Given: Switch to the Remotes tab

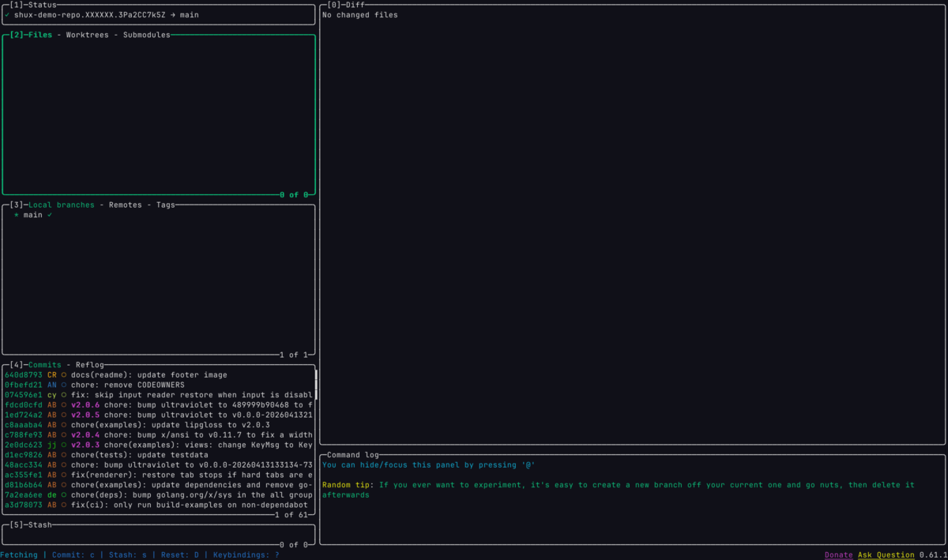Looking at the screenshot, I should click(126, 205).
